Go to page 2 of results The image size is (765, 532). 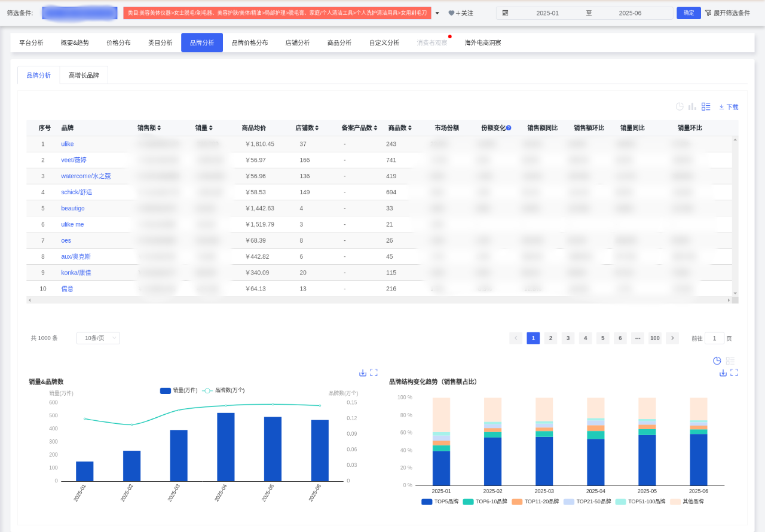click(x=550, y=338)
